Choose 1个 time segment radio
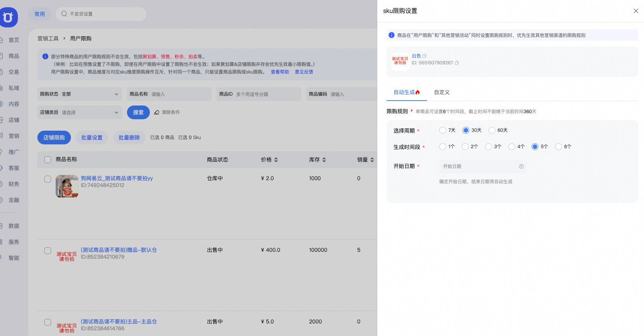This screenshot has height=336, width=644. pos(443,147)
